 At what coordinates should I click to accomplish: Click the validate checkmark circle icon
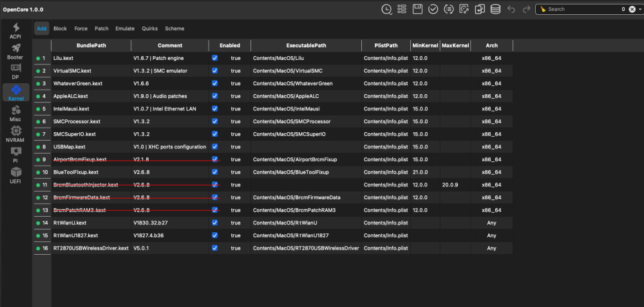(x=433, y=9)
